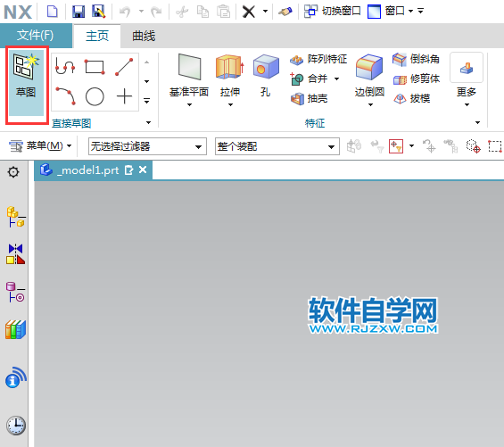Save the current part
This screenshot has height=447, width=504.
pyautogui.click(x=78, y=12)
